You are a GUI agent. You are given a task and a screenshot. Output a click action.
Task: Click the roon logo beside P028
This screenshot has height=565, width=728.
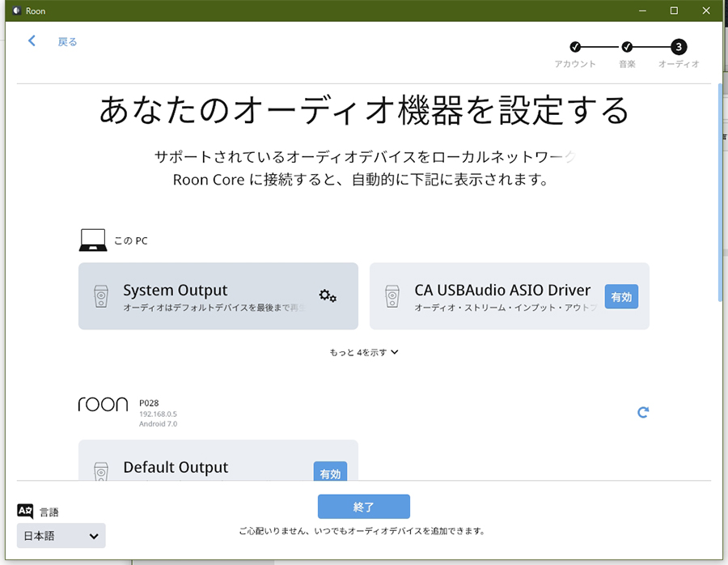[103, 405]
